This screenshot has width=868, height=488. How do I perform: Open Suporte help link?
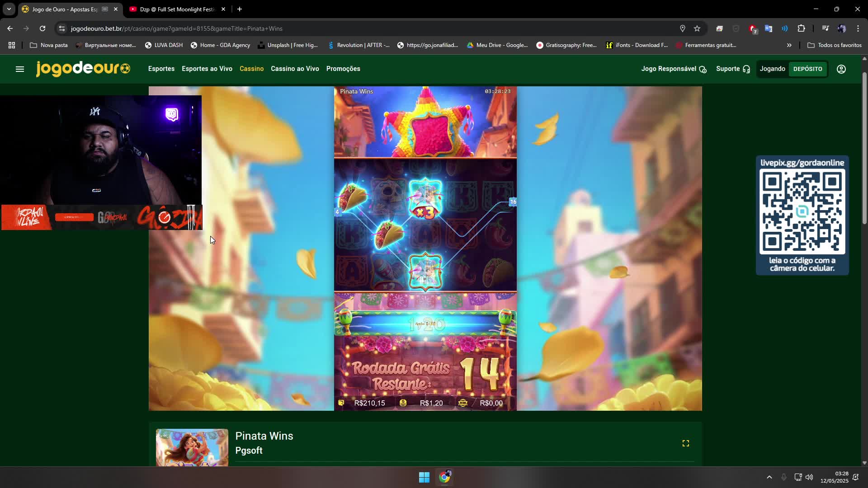coord(733,69)
